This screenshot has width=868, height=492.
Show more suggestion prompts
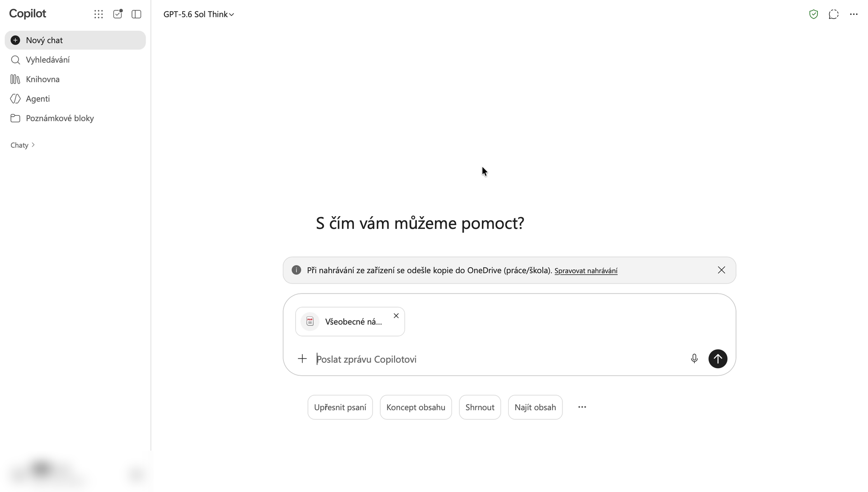coord(582,407)
